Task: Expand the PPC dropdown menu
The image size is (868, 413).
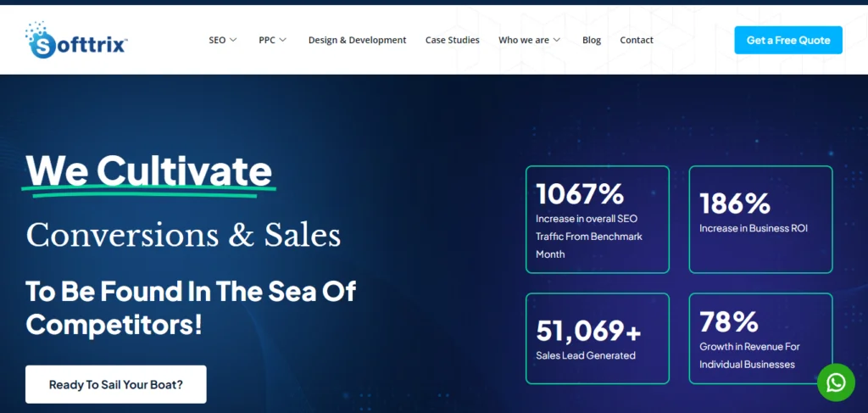Action: (x=272, y=40)
